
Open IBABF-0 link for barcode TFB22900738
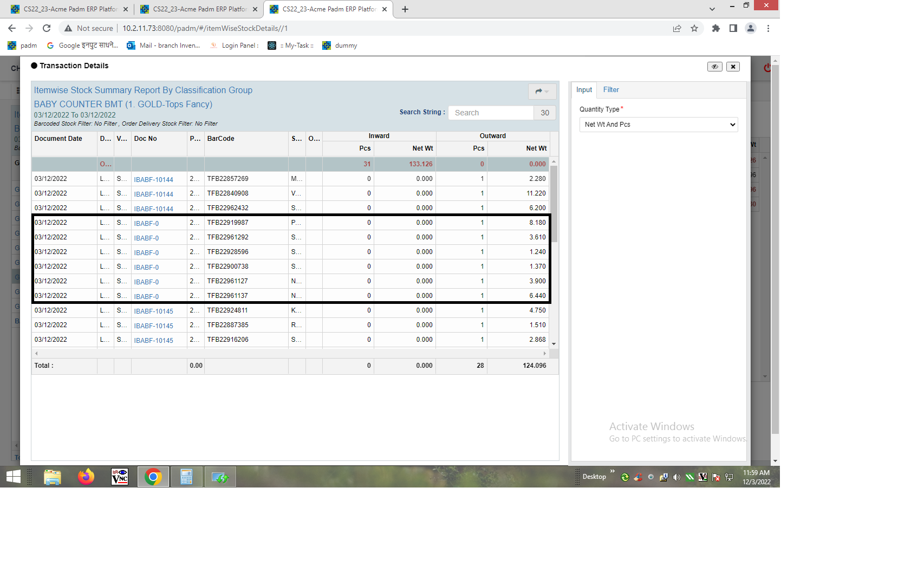(x=146, y=268)
